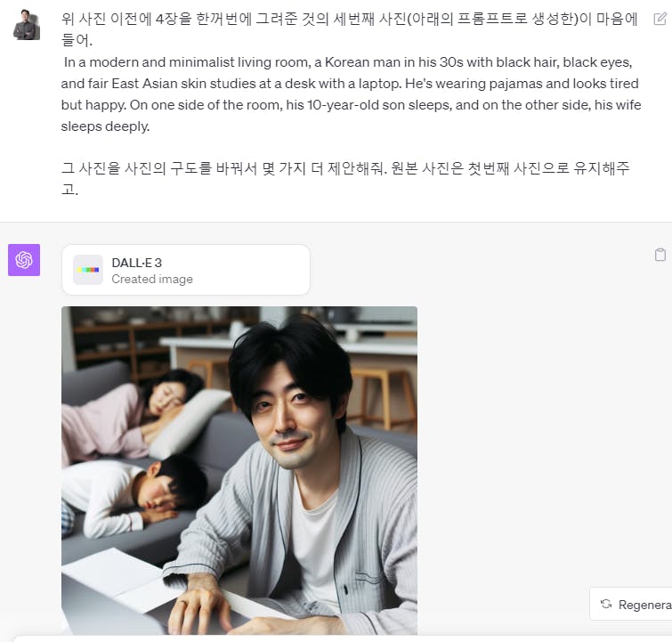Viewport: 672px width, 642px height.
Task: Click the English prompt paragraph starting 'In a modern'
Action: [x=351, y=93]
